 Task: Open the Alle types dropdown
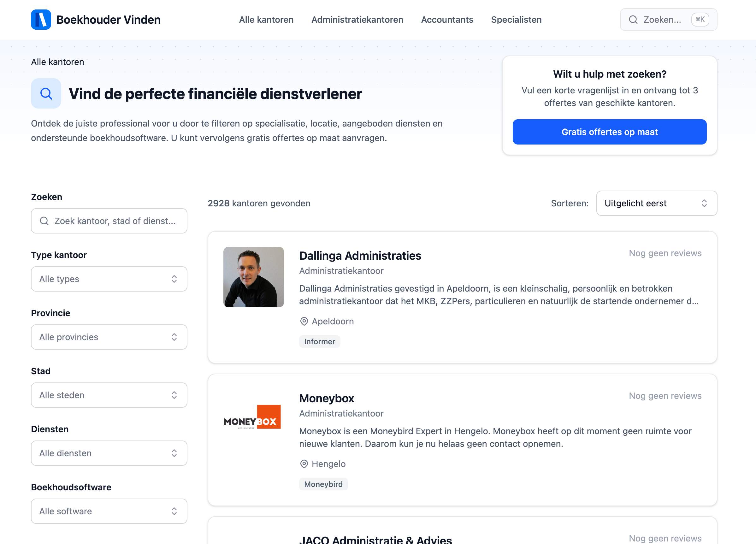coord(109,279)
